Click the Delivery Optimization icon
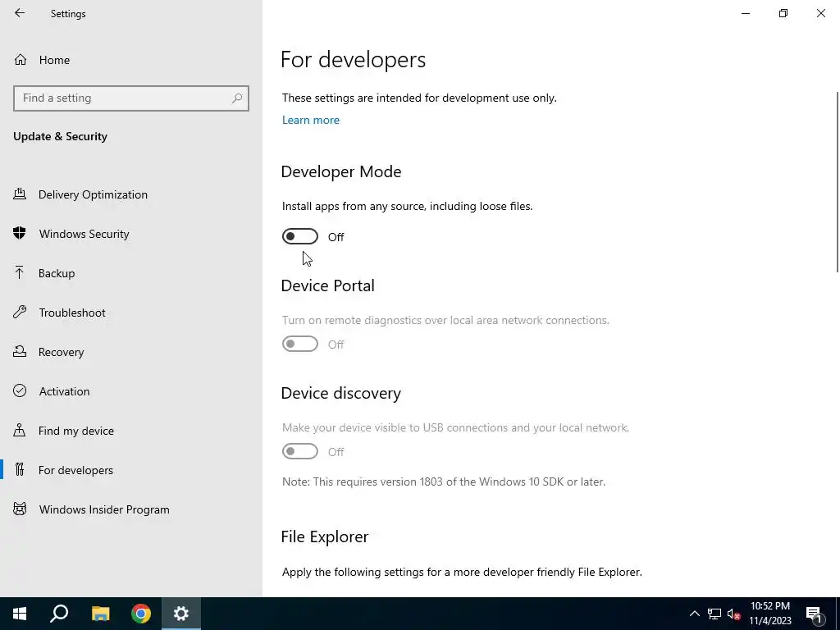The image size is (840, 630). (x=20, y=194)
